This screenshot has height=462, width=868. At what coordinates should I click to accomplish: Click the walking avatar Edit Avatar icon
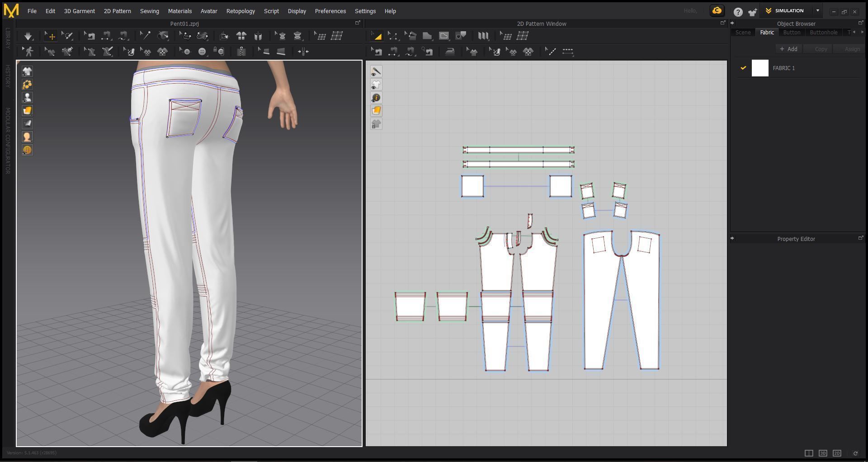(x=29, y=52)
